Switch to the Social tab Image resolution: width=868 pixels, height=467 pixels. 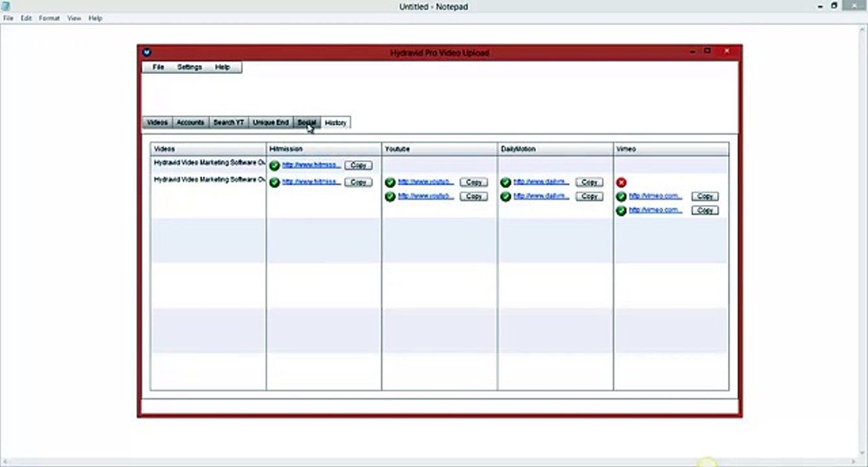click(307, 123)
